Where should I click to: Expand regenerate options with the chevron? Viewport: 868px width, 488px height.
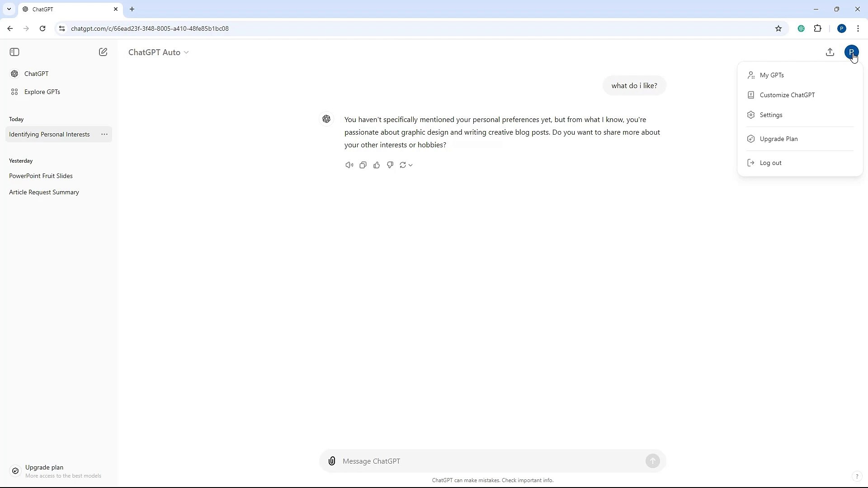(x=410, y=165)
